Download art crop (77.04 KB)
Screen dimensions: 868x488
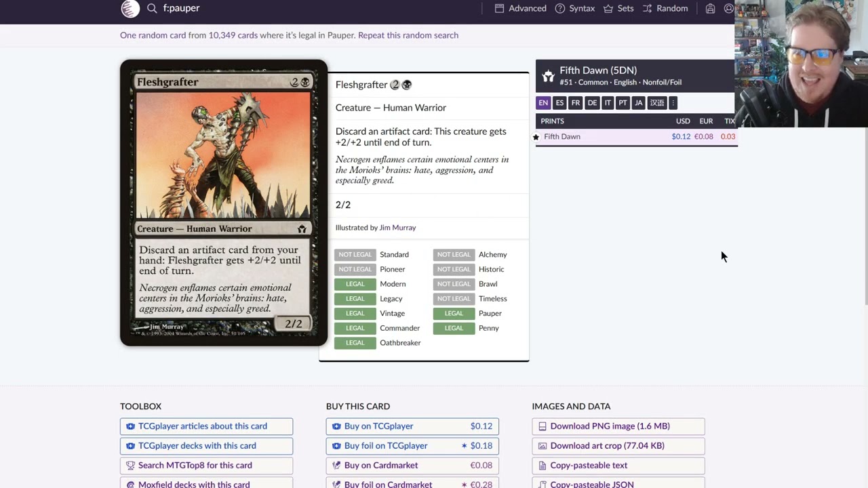pos(618,446)
